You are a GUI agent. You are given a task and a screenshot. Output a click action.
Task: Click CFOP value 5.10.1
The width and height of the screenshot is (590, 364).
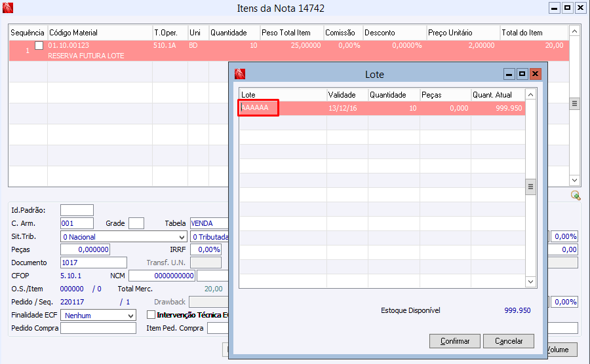point(71,276)
